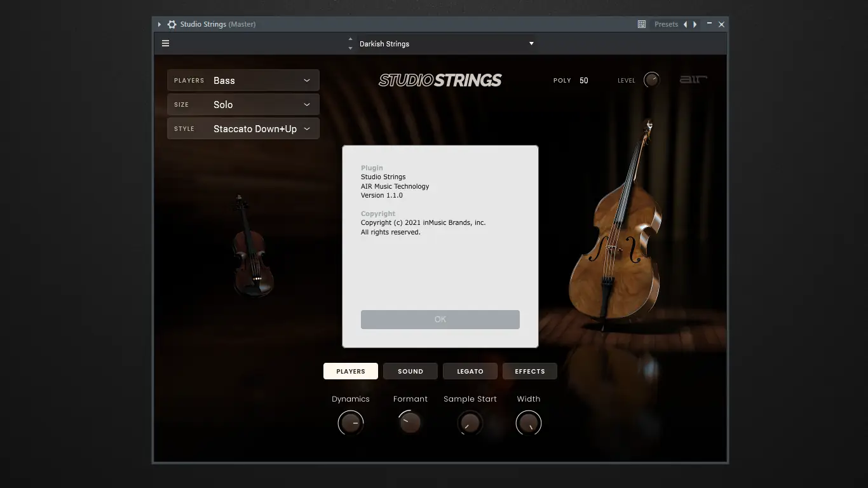This screenshot has height=488, width=868.
Task: Click the Poly value 50
Action: tap(584, 81)
